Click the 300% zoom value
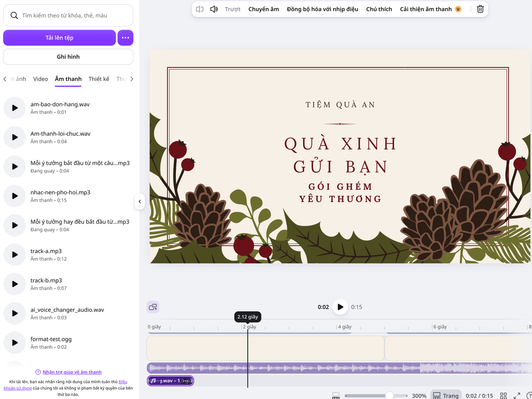The width and height of the screenshot is (532, 399). 419,396
